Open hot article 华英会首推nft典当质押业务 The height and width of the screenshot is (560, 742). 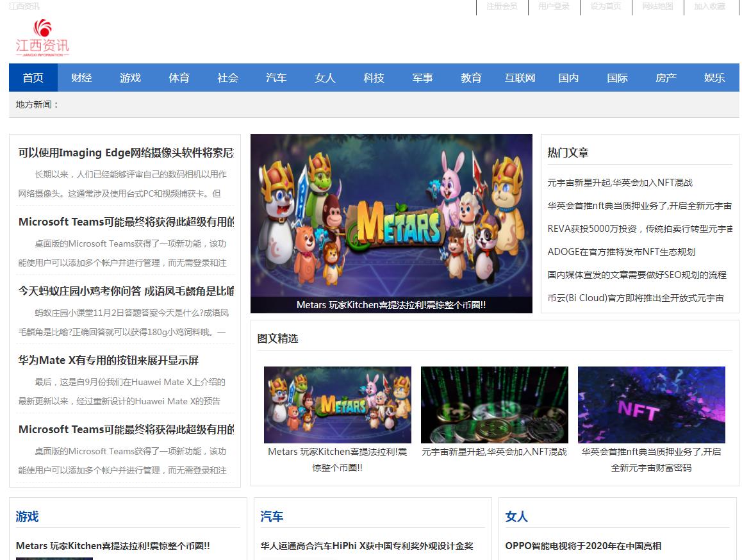(x=639, y=206)
